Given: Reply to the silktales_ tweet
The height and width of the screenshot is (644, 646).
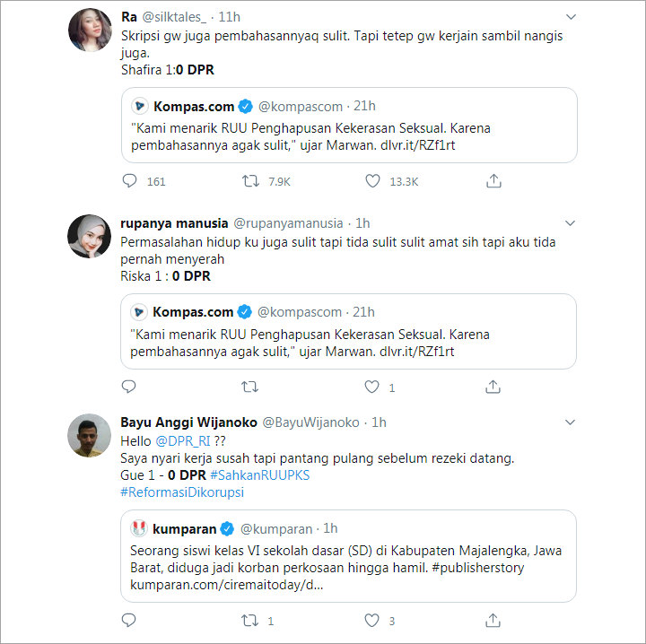Looking at the screenshot, I should [x=129, y=181].
